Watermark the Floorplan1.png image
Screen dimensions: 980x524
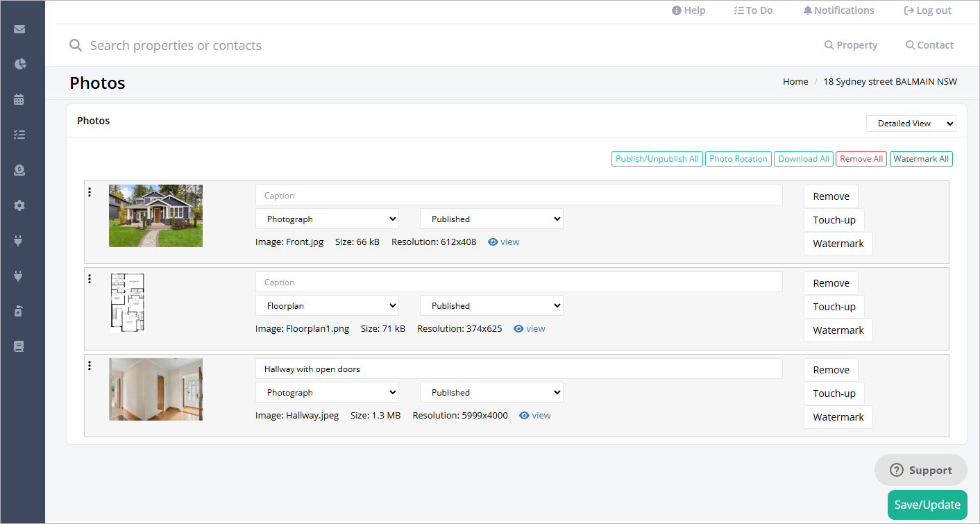tap(838, 330)
